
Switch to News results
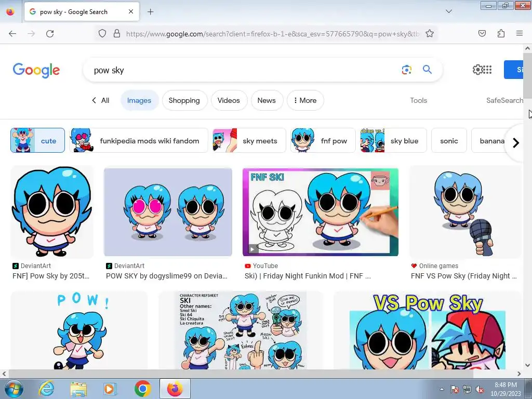point(267,100)
